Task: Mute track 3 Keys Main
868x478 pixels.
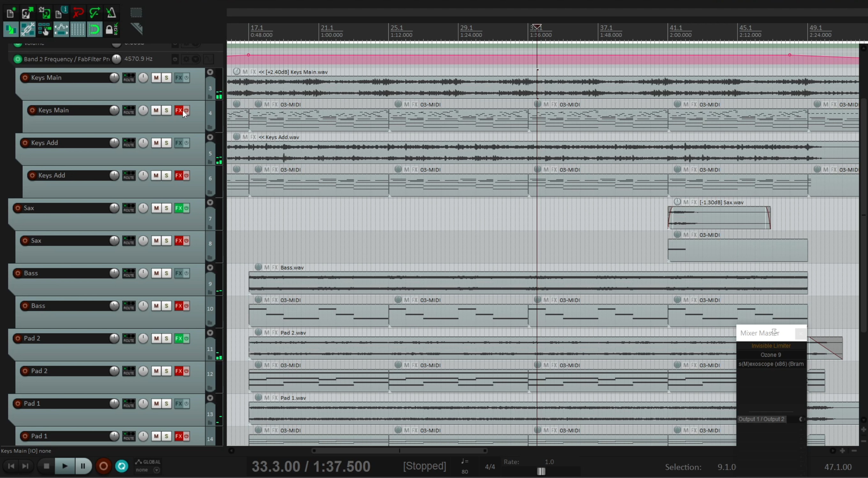Action: coord(156,78)
